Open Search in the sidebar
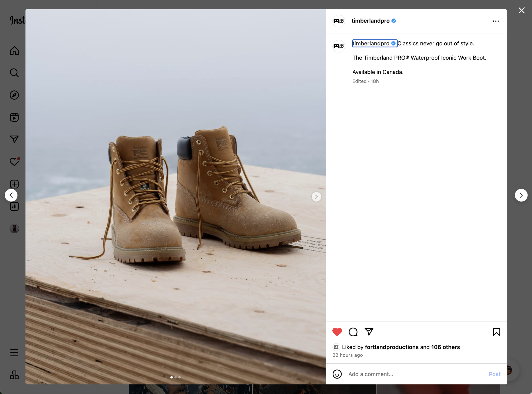 click(x=14, y=73)
